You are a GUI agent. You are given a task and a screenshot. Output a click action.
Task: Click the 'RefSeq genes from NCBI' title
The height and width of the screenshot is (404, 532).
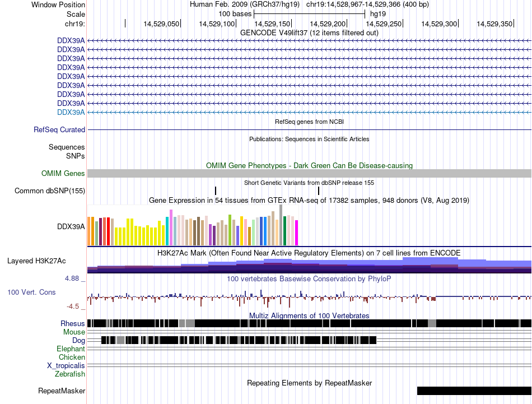tap(309, 122)
